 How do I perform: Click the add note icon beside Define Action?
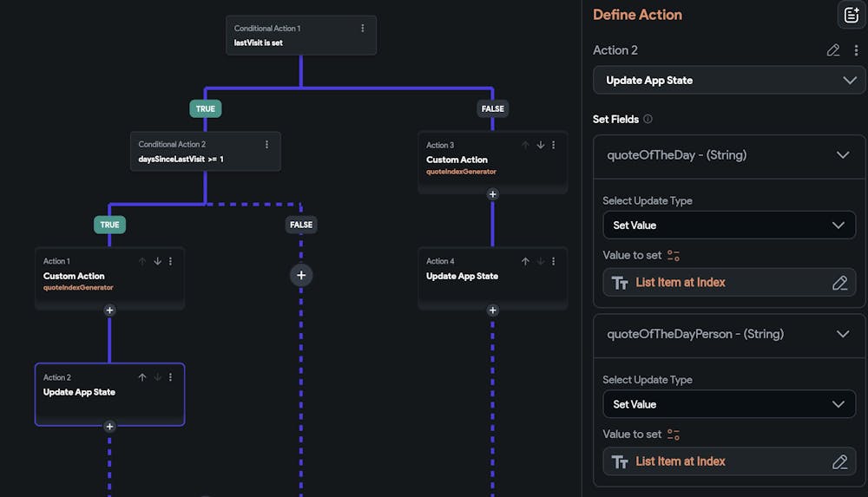point(850,15)
